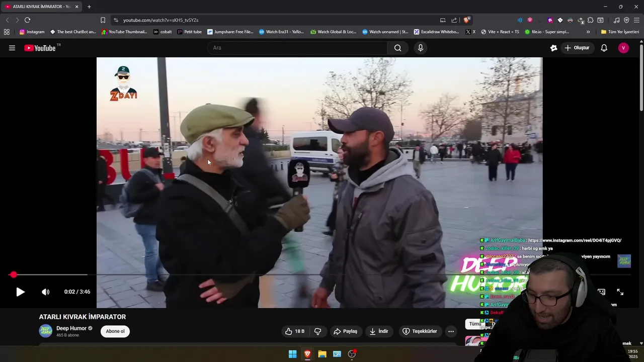Open the Windows Start button
644x362 pixels.
tap(292, 354)
